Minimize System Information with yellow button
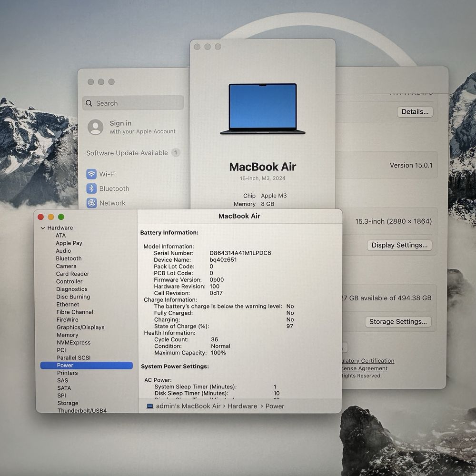The height and width of the screenshot is (476, 476). tap(51, 217)
